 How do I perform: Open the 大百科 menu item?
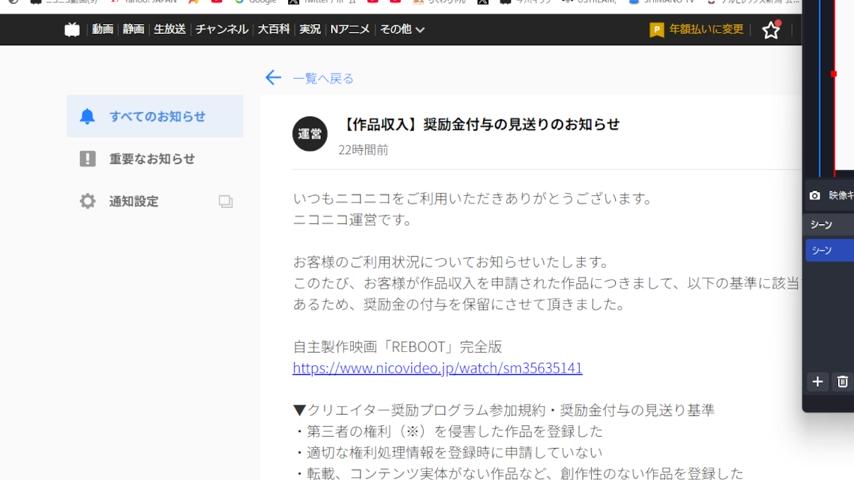[273, 29]
